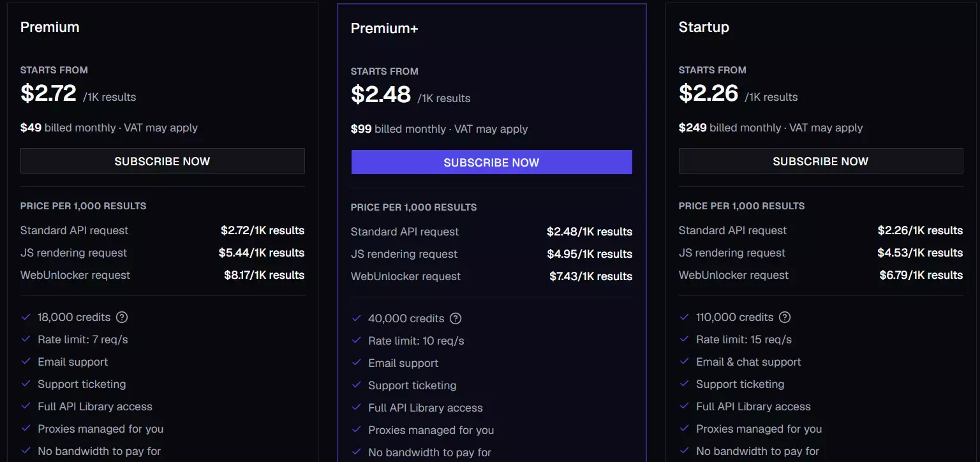Click checkmark beside Premium+ Rate limit: 10 req/s
This screenshot has width=980, height=462.
pos(357,340)
